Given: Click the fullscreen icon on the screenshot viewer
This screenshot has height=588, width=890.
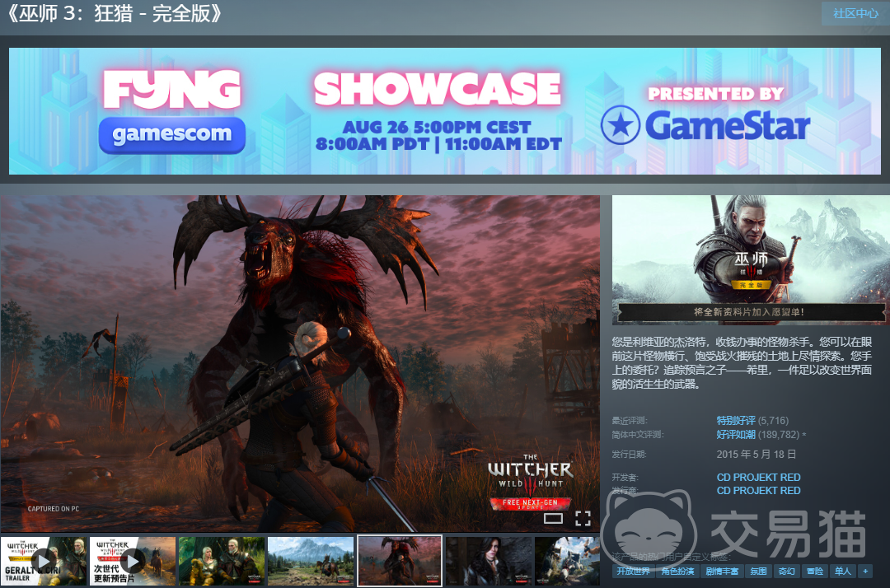Looking at the screenshot, I should (583, 518).
